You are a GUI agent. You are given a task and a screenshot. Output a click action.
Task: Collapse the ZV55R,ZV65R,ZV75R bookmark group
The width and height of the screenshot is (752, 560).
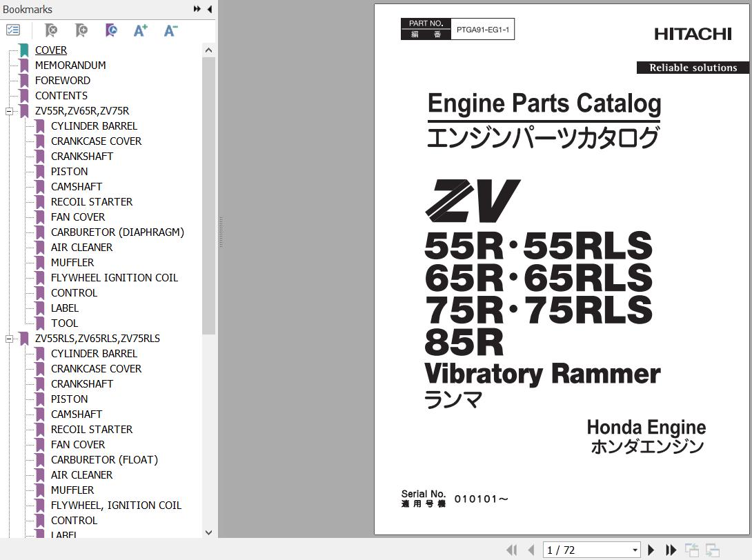point(10,111)
